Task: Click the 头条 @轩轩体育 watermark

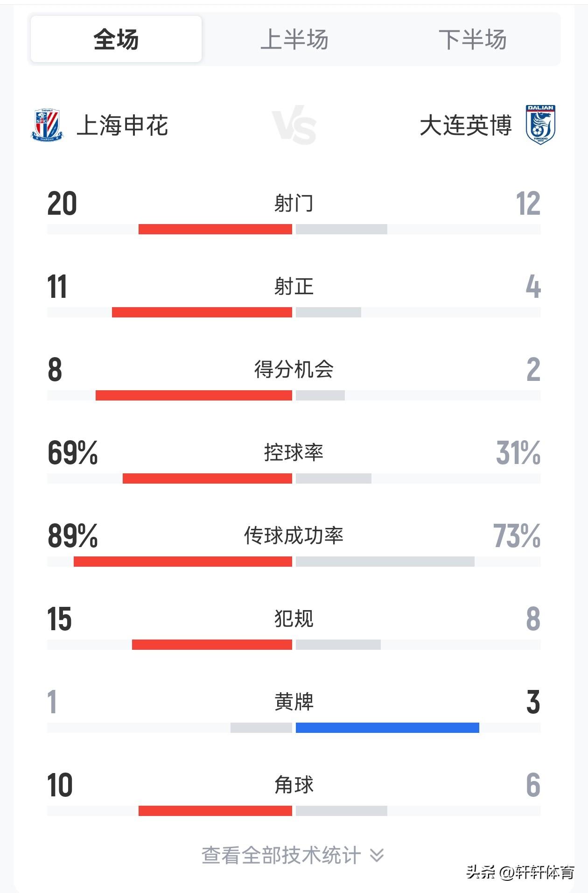Action: (x=520, y=872)
